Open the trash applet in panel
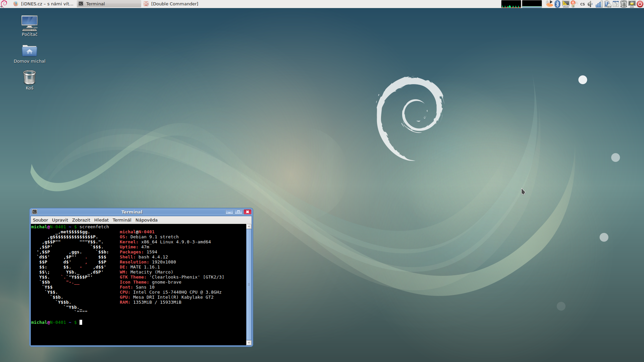 pyautogui.click(x=624, y=4)
